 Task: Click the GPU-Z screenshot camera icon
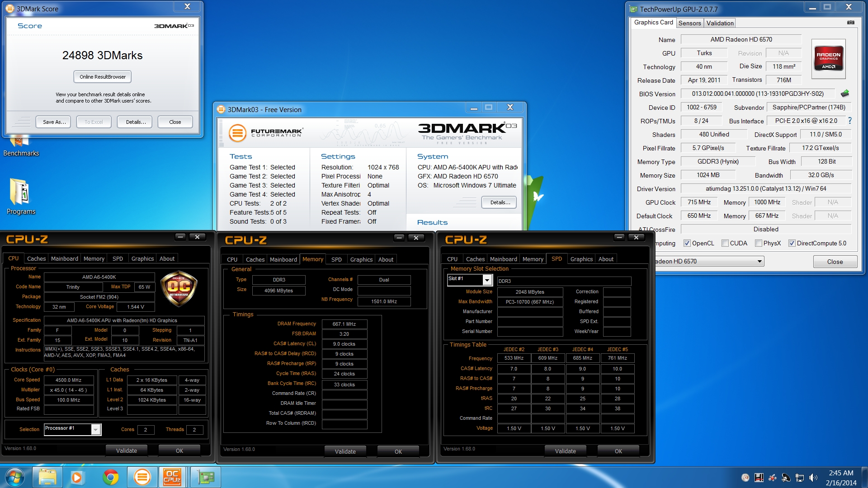[x=850, y=22]
